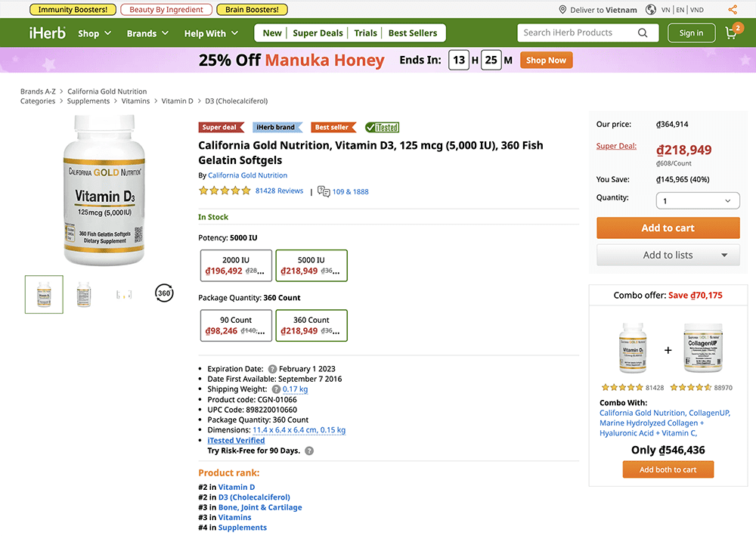This screenshot has width=756, height=536.
Task: Open the Brands menu
Action: click(142, 33)
